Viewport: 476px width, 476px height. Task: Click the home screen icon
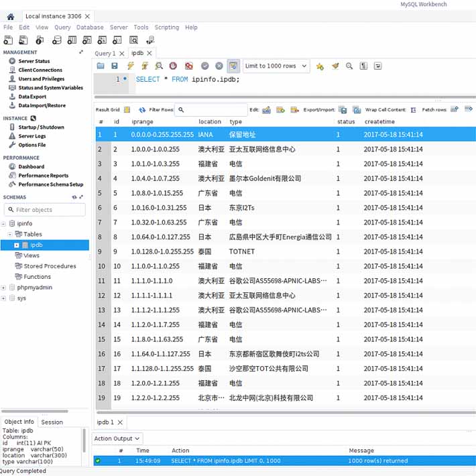point(11,16)
